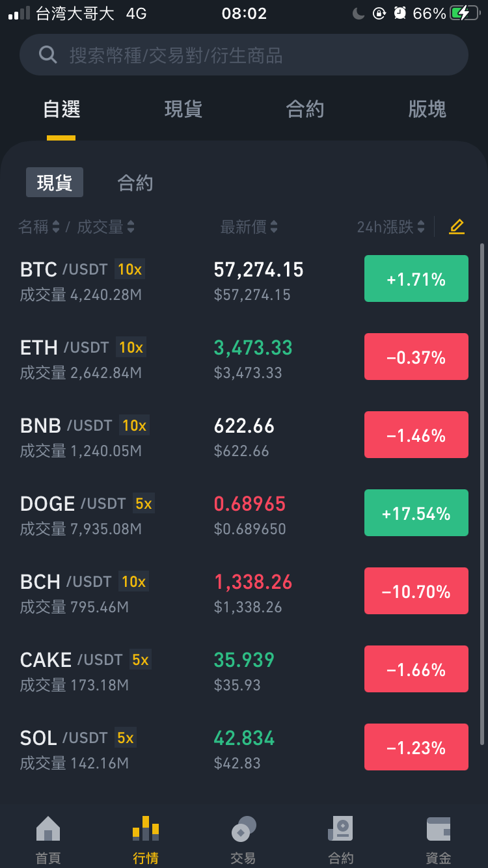Tap the battery icon in status bar
The image size is (488, 868).
click(464, 13)
